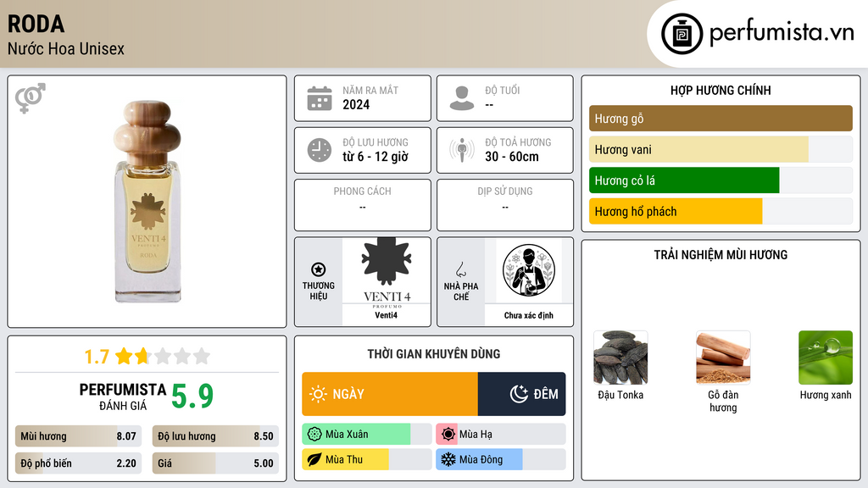The image size is (868, 488).
Task: Click the unisex gender symbol icon
Action: 30,98
